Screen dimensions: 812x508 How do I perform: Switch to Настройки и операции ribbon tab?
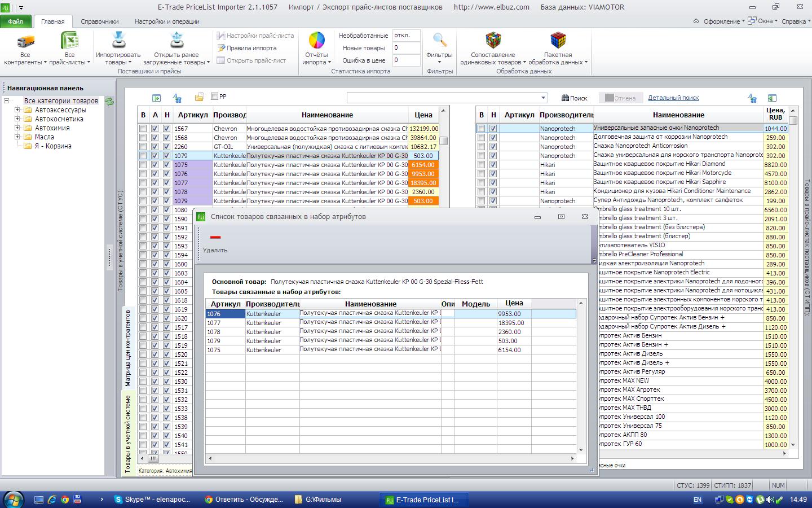(167, 21)
